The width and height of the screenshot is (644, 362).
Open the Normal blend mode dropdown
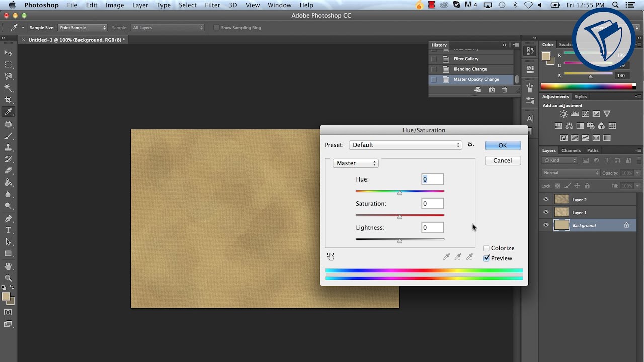[x=571, y=173]
